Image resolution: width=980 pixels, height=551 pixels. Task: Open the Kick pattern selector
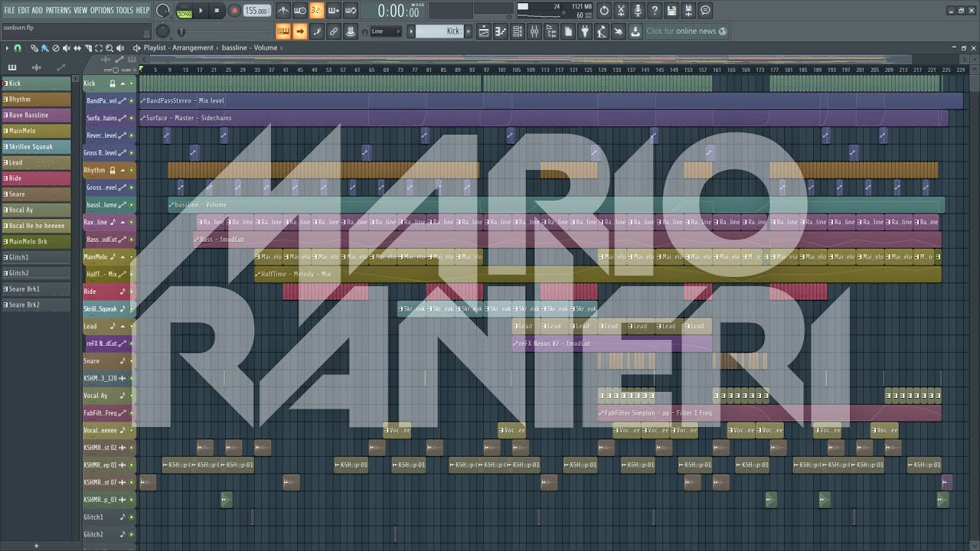pyautogui.click(x=440, y=31)
